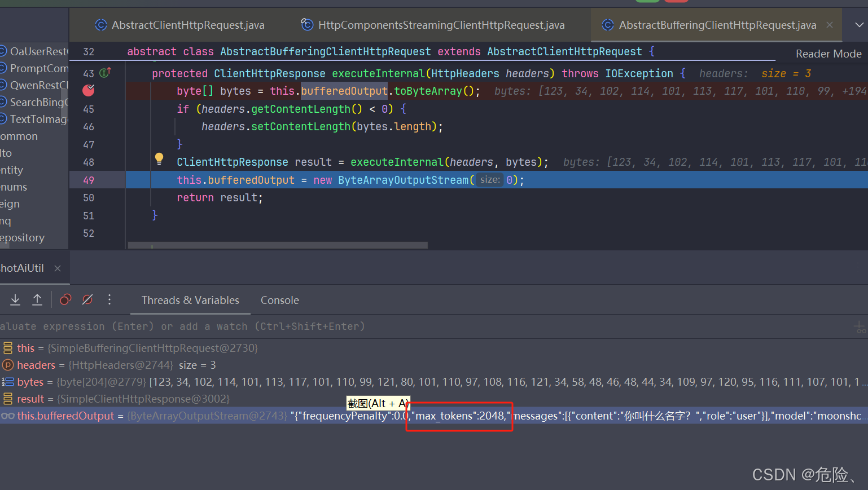Click the View Breakpoints icon in debug toolbar

pyautogui.click(x=65, y=299)
